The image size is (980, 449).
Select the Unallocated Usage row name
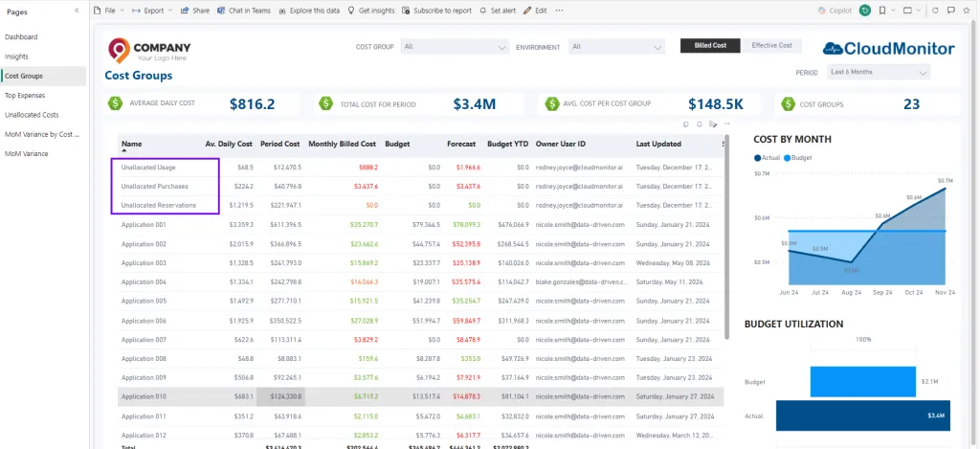148,168
